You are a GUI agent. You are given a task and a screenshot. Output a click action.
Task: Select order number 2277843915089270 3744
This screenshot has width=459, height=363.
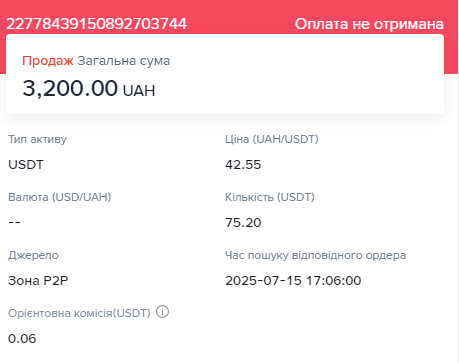[x=96, y=24]
